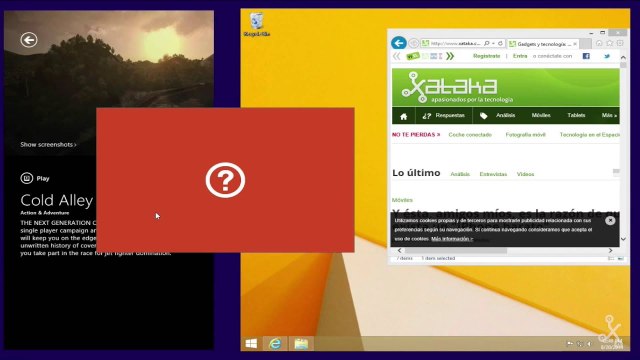This screenshot has height=360, width=640.
Task: Open File Explorer from the taskbar
Action: 301,344
